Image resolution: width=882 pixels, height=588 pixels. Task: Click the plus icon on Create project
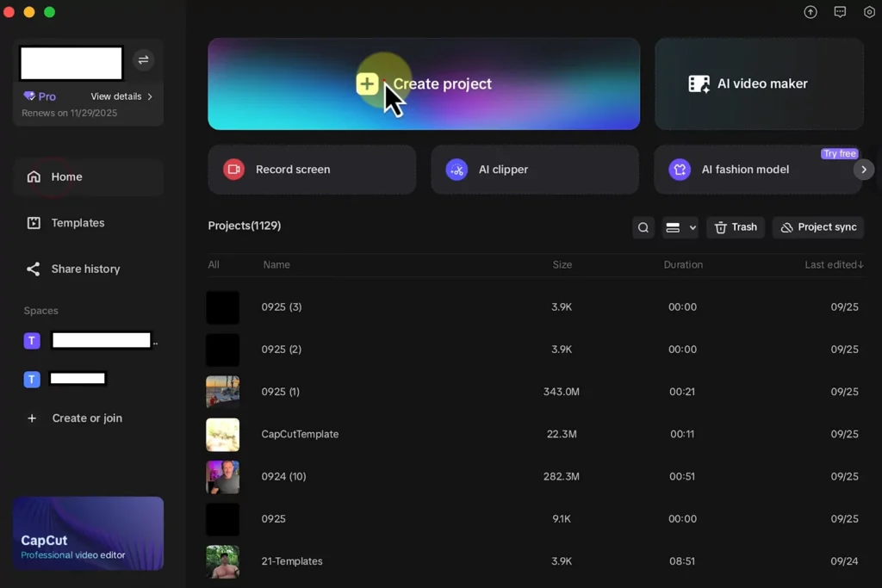[367, 84]
